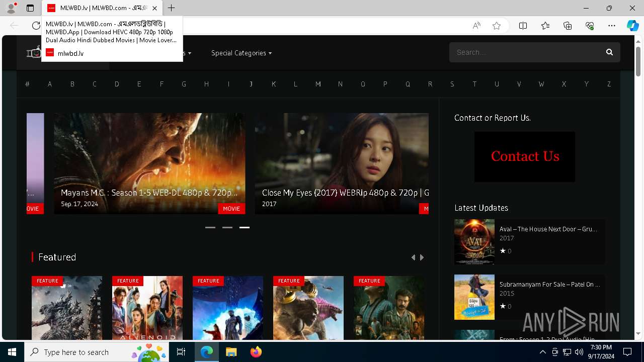Filter titles by letter P
This screenshot has width=644, height=362.
385,84
